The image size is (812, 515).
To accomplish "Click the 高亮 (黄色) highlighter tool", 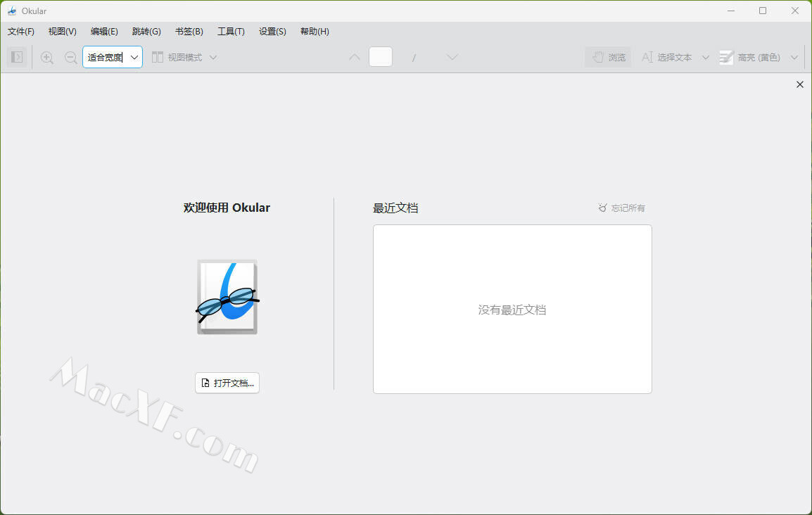I will coord(750,57).
